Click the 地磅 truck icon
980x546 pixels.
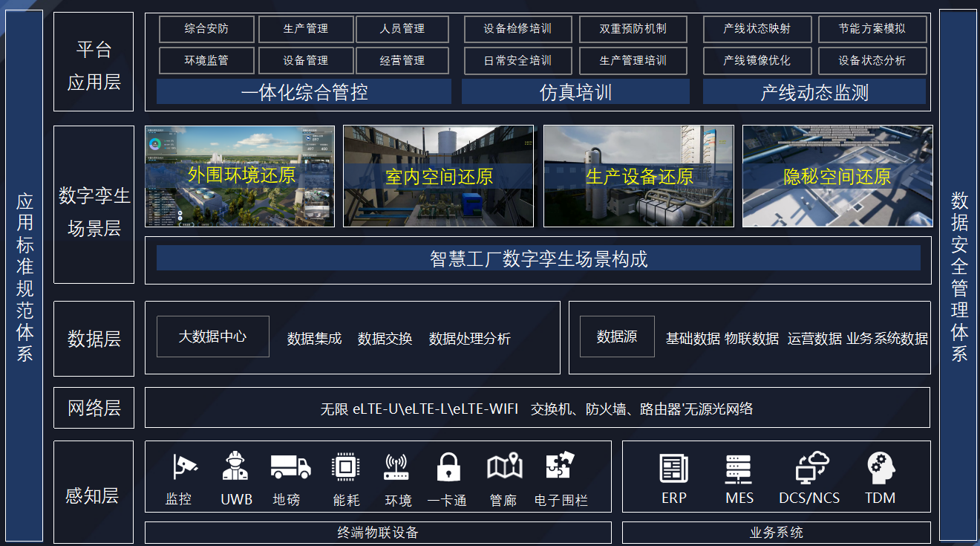click(290, 467)
